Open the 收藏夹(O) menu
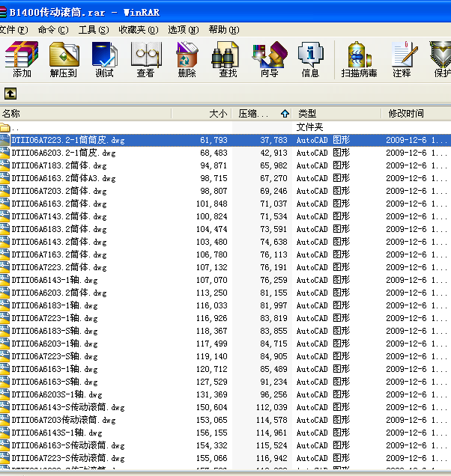Viewport: 451px width, 476px height. [139, 30]
